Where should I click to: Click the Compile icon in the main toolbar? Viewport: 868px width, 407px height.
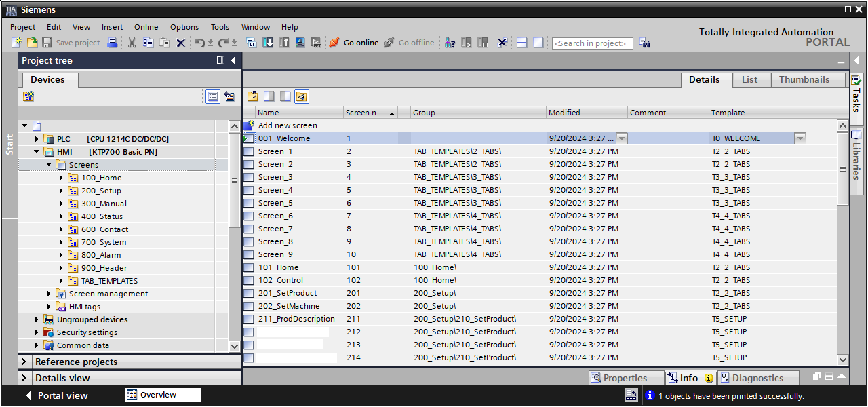252,43
